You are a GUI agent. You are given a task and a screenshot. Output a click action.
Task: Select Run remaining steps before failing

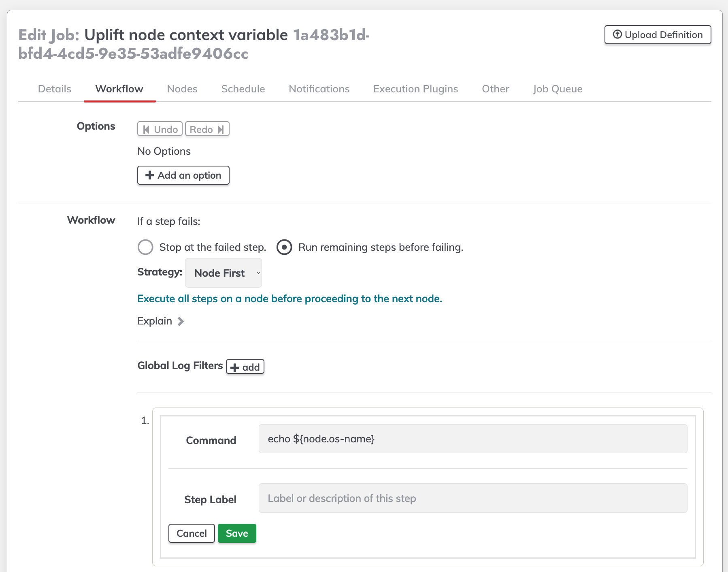(284, 247)
